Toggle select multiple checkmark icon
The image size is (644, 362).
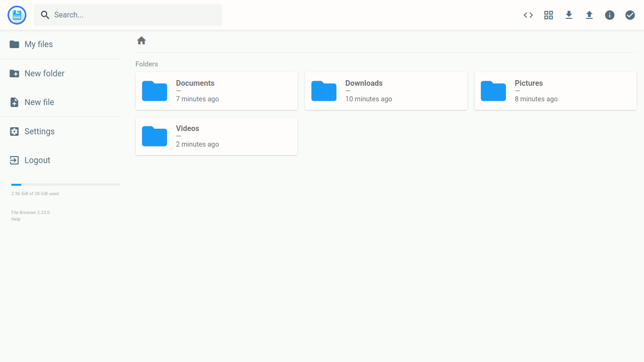(x=630, y=15)
